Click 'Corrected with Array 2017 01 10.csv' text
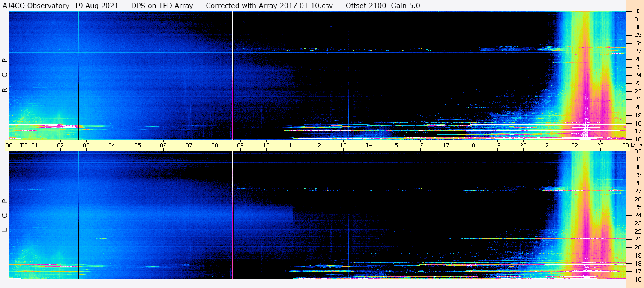The height and width of the screenshot is (288, 644). click(x=269, y=6)
